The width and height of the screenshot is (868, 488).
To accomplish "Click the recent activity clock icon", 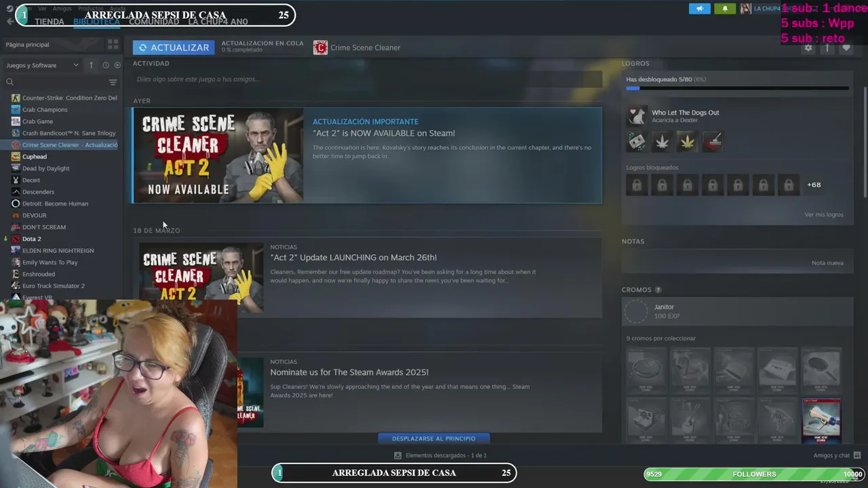I will tap(106, 65).
